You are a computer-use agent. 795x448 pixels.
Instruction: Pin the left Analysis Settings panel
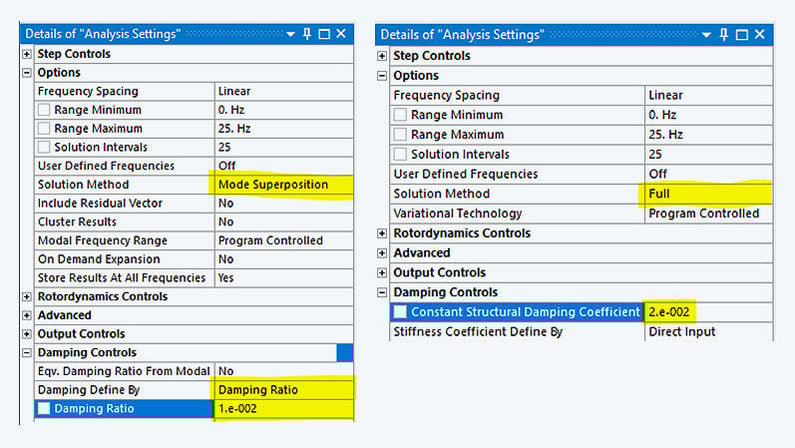307,34
